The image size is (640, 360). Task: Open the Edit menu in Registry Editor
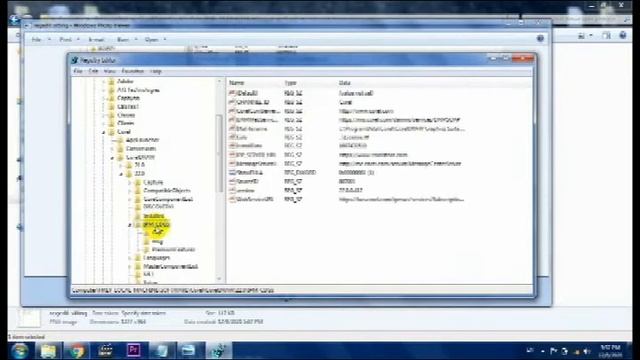click(93, 71)
